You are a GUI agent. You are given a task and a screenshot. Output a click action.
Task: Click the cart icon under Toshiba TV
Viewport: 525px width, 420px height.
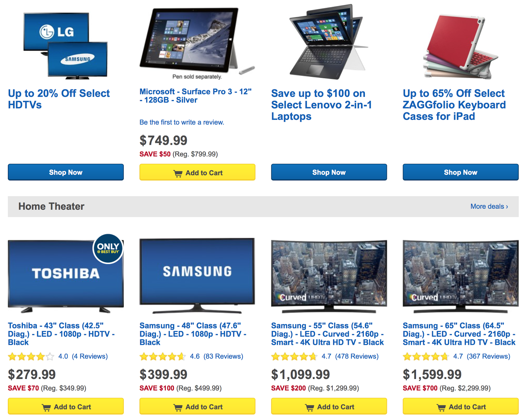pos(46,407)
